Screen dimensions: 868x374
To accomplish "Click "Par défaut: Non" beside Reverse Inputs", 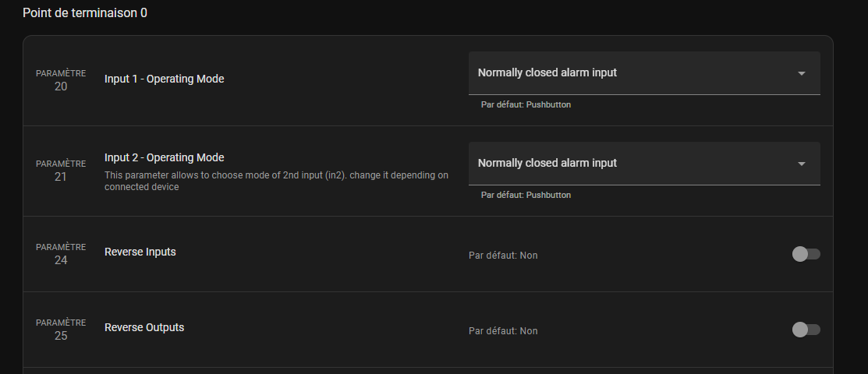I will (503, 256).
